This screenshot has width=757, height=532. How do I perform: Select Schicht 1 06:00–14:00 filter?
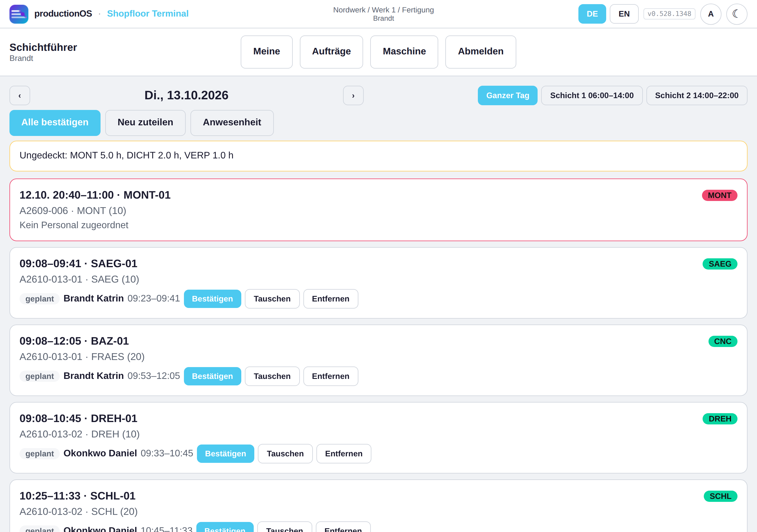pos(591,95)
